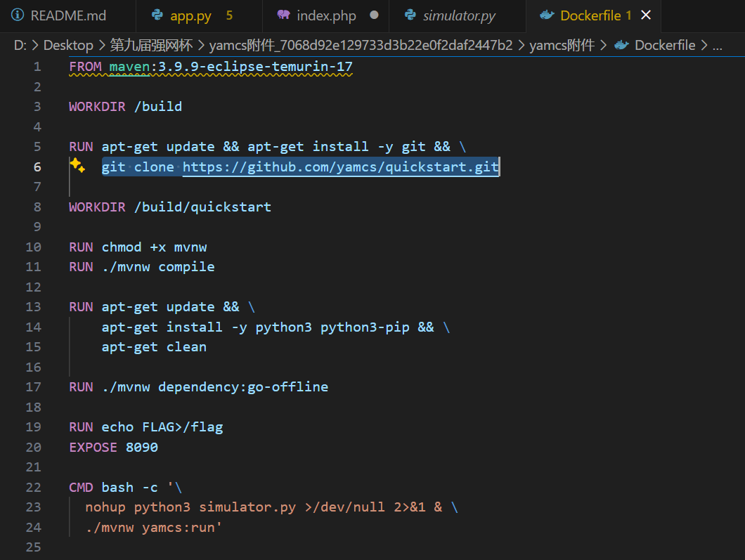Click the sparkle code action icon on line 6
The width and height of the screenshot is (745, 560).
pos(77,167)
